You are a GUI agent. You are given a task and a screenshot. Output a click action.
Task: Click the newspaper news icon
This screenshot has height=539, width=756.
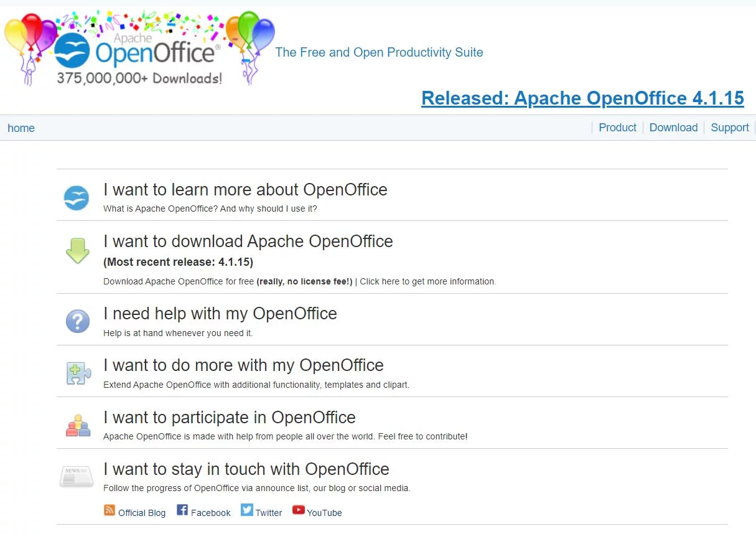[77, 476]
